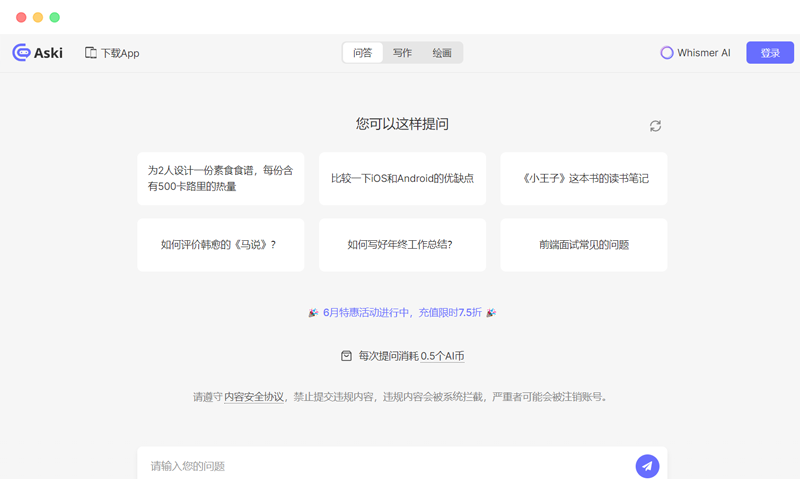Viewport: 800px width, 479px height.
Task: Open the 下载App link
Action: coord(112,53)
